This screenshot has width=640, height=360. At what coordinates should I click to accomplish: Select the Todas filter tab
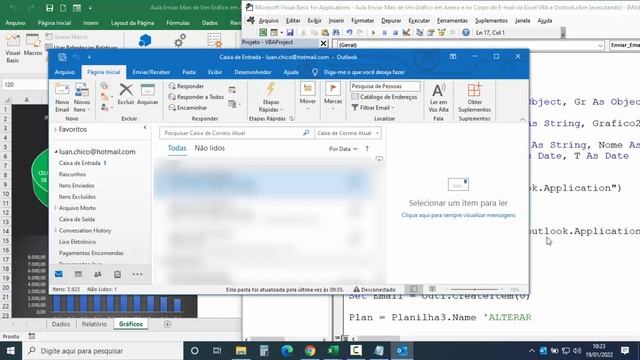click(177, 148)
